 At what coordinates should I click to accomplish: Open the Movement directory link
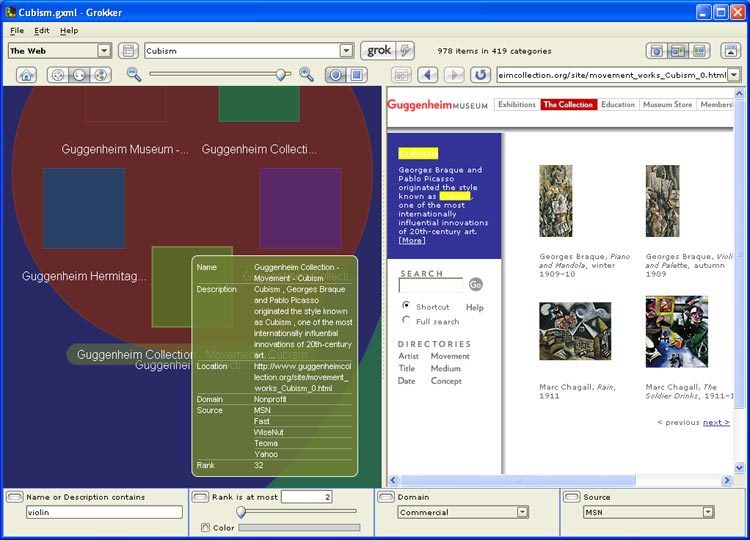click(450, 356)
